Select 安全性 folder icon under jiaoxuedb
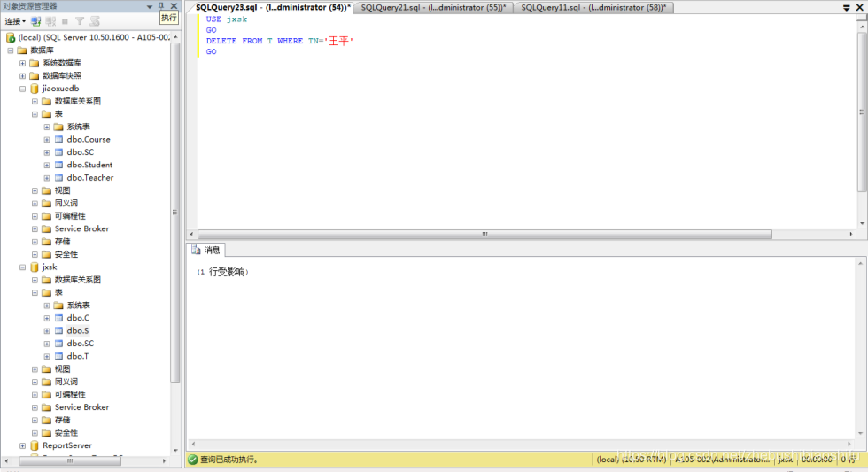868x472 pixels. point(46,254)
